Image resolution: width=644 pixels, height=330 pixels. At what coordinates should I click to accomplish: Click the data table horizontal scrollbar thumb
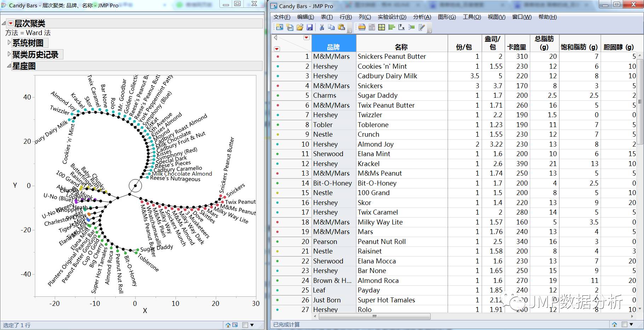pyautogui.click(x=374, y=316)
